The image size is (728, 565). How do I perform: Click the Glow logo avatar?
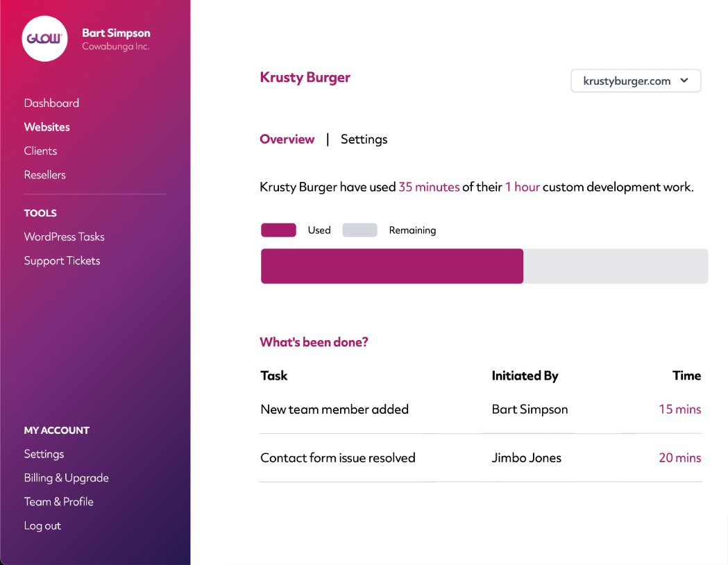click(x=44, y=39)
